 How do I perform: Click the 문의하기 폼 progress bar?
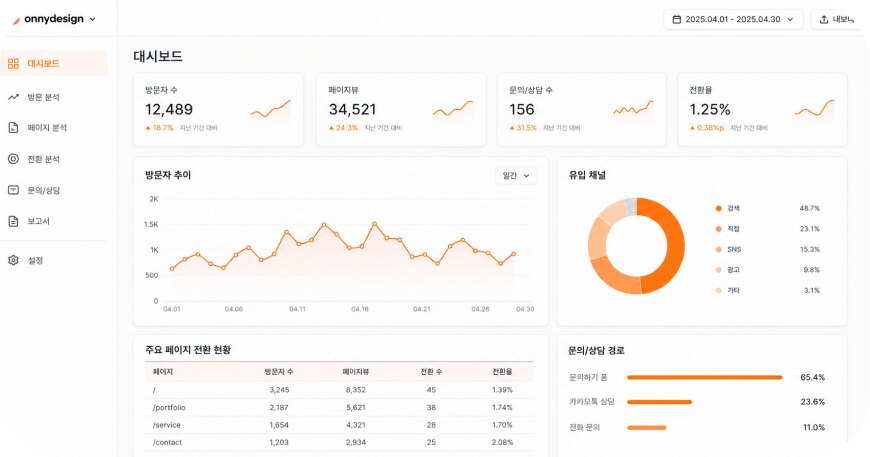pyautogui.click(x=705, y=378)
